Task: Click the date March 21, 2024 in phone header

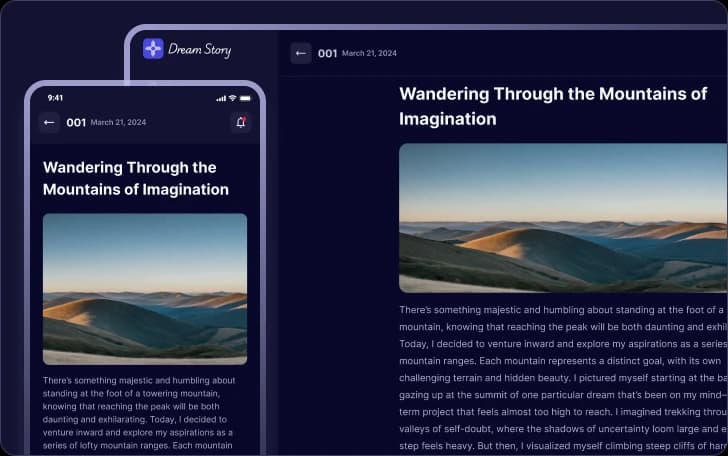Action: 118,122
